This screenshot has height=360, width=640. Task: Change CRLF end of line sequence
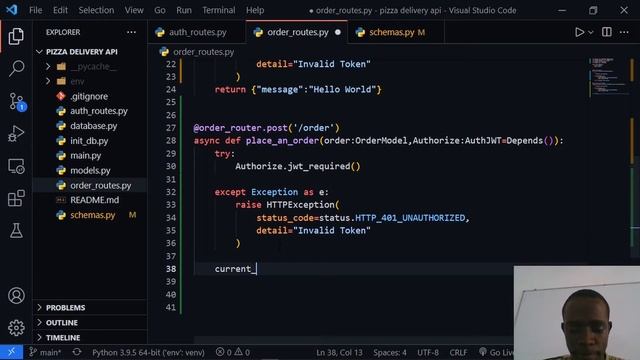(x=458, y=352)
